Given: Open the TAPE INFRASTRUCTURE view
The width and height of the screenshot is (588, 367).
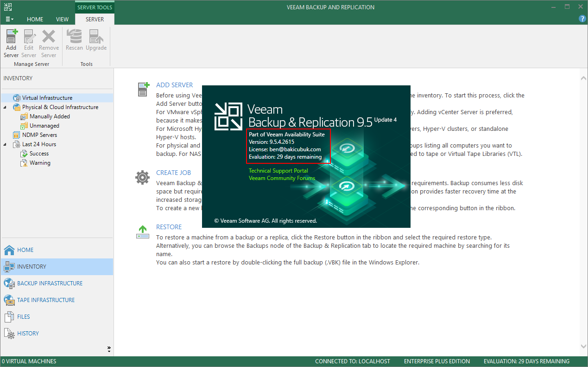Looking at the screenshot, I should (57, 300).
